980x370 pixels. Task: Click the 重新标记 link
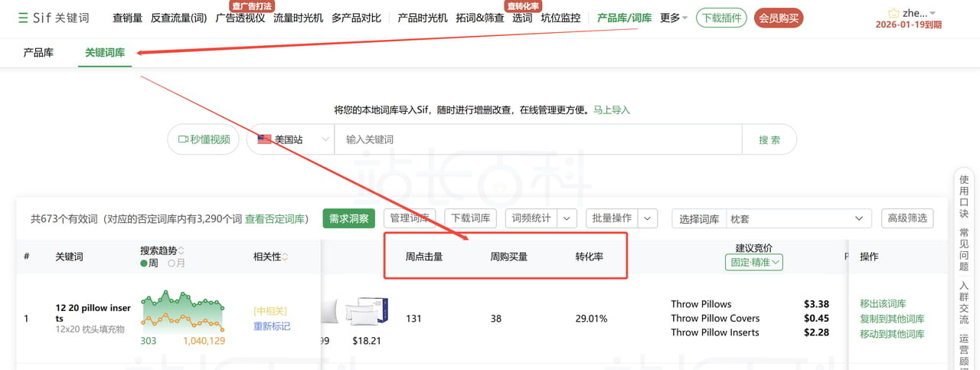pyautogui.click(x=272, y=326)
